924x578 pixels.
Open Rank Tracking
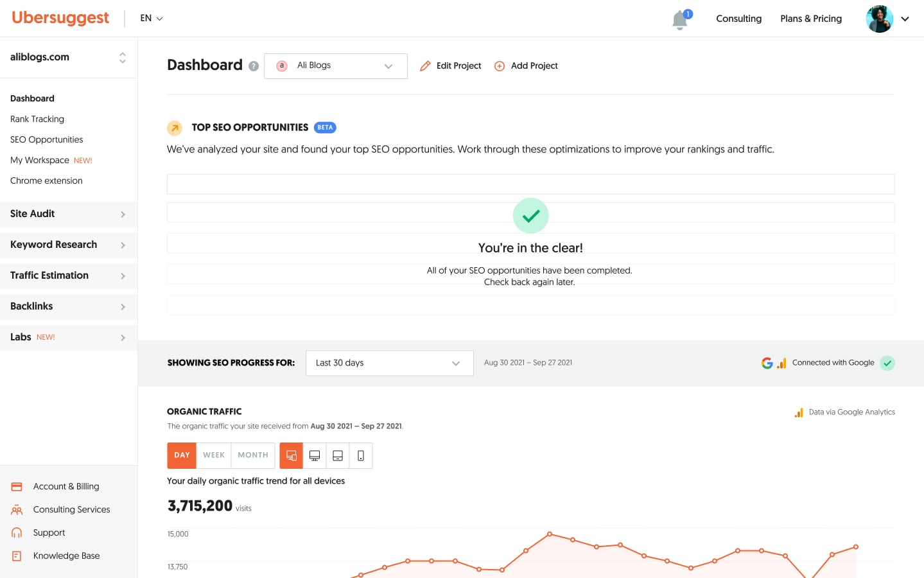pyautogui.click(x=37, y=119)
